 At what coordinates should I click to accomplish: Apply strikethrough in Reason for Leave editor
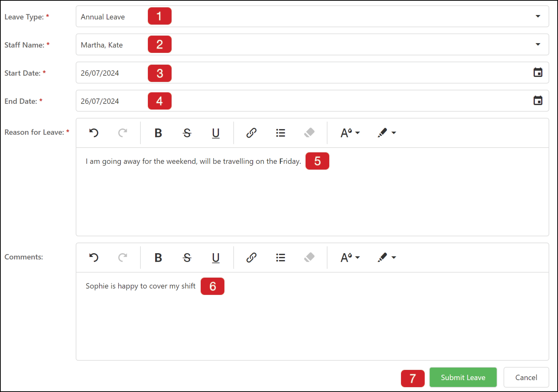pyautogui.click(x=187, y=133)
